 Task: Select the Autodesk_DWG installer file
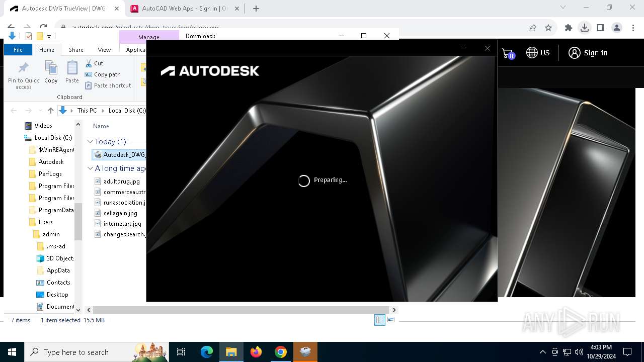120,154
